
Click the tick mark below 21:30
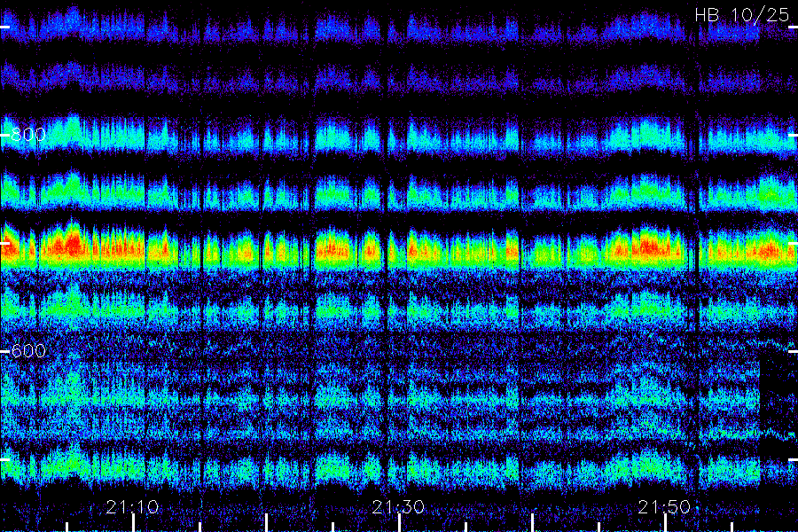[x=400, y=523]
